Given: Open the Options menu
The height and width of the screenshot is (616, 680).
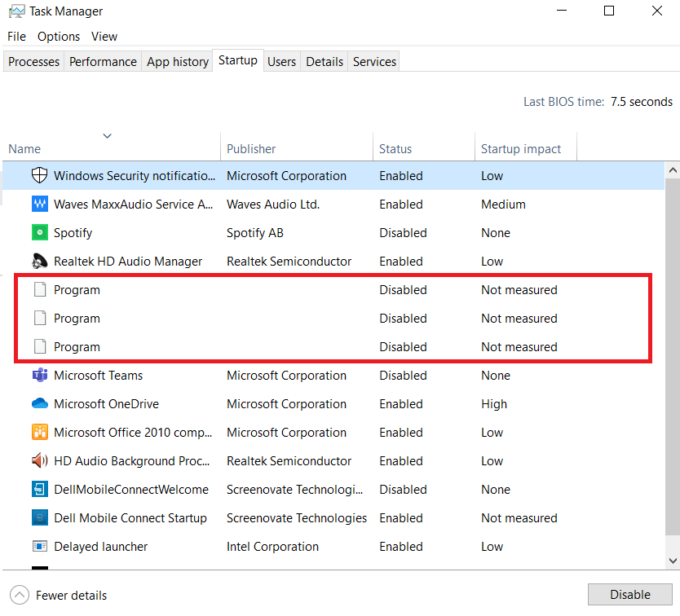Looking at the screenshot, I should [59, 37].
